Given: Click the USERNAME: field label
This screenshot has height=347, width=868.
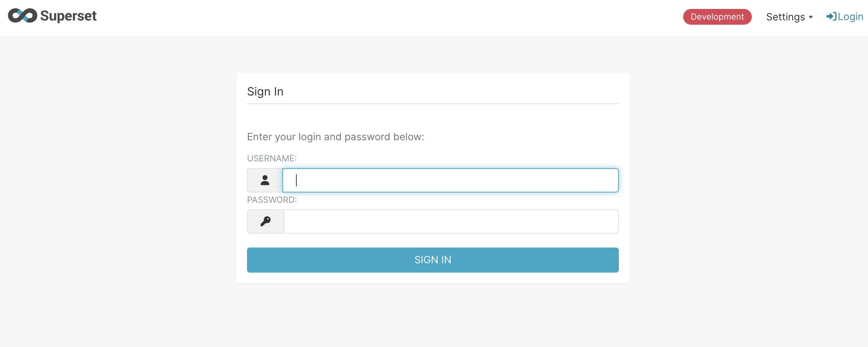Looking at the screenshot, I should click(272, 158).
